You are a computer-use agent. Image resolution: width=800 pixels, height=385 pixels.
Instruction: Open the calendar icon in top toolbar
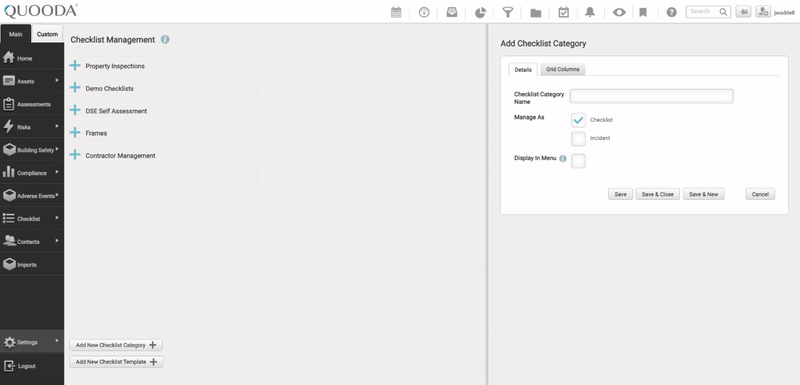click(396, 12)
